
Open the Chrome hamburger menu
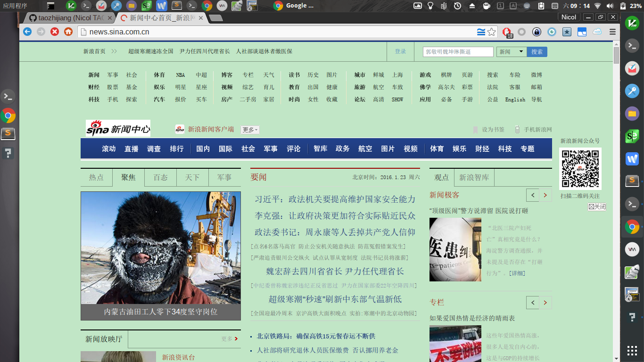(x=613, y=32)
